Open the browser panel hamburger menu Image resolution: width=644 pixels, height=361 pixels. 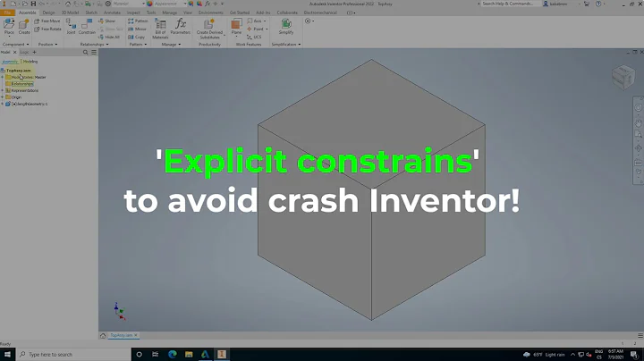pos(94,52)
